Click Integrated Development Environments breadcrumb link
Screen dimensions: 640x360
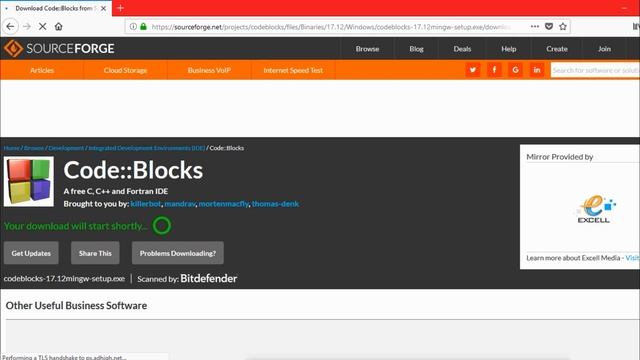[x=147, y=148]
